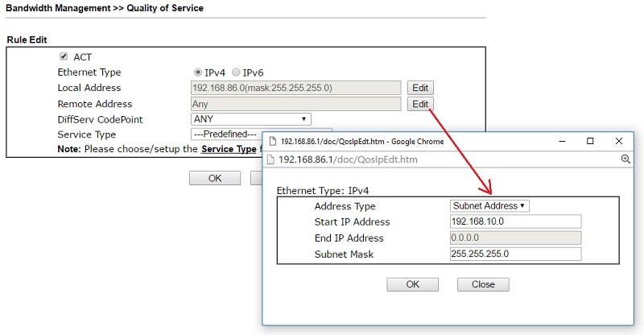644x335 pixels.
Task: Select the IPv6 radio button
Action: [x=236, y=72]
